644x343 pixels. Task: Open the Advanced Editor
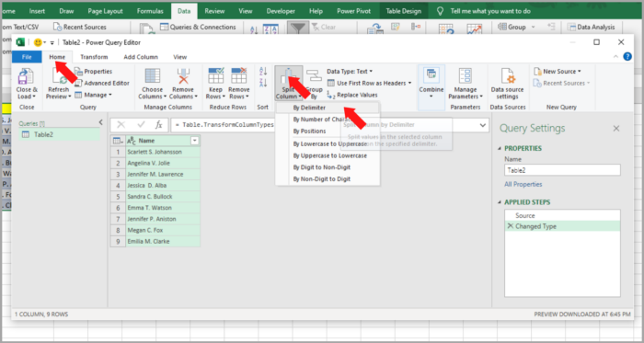point(102,84)
